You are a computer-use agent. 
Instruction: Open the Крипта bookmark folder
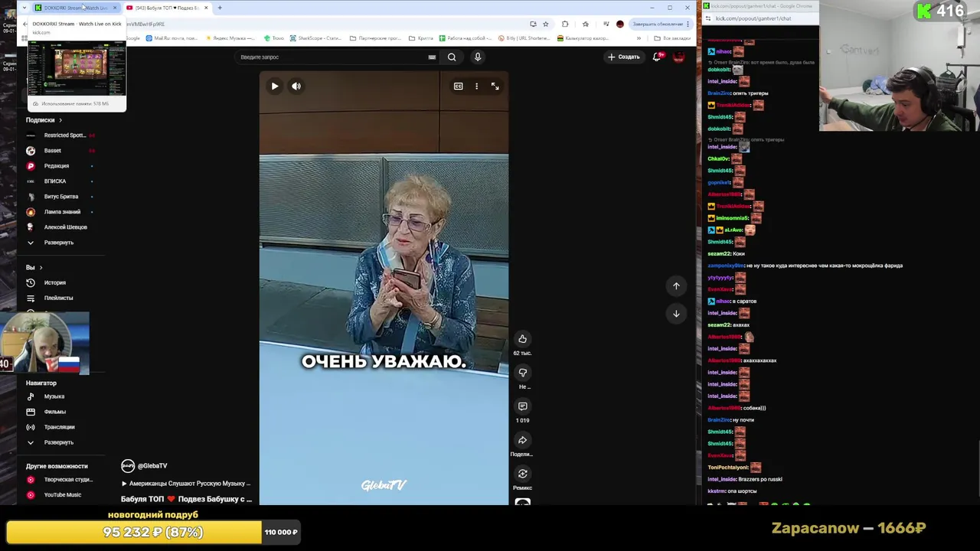(x=421, y=38)
